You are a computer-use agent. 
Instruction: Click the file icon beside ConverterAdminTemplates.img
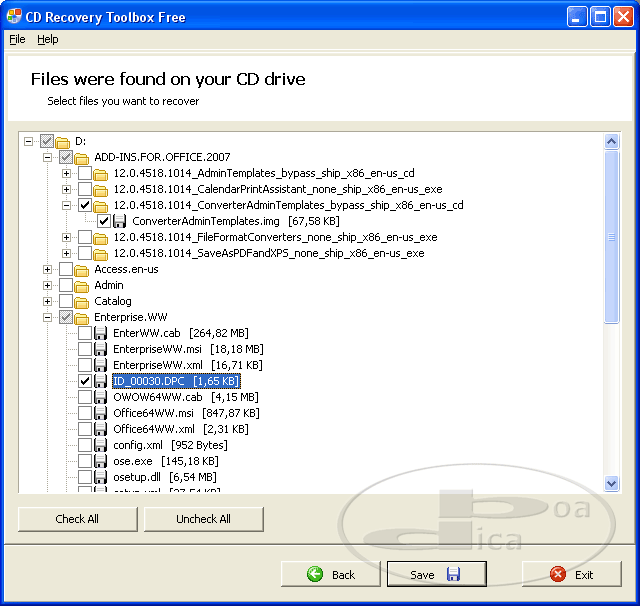pos(119,221)
